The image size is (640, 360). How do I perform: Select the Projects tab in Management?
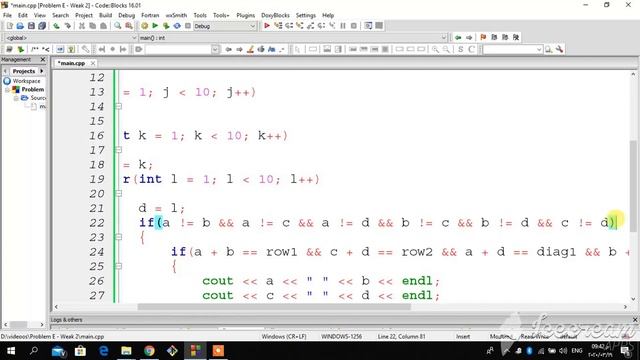coord(24,71)
